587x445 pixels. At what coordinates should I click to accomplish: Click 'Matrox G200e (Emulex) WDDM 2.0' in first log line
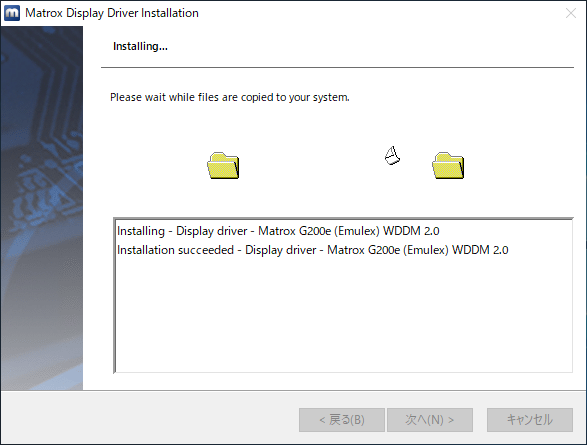(x=349, y=231)
